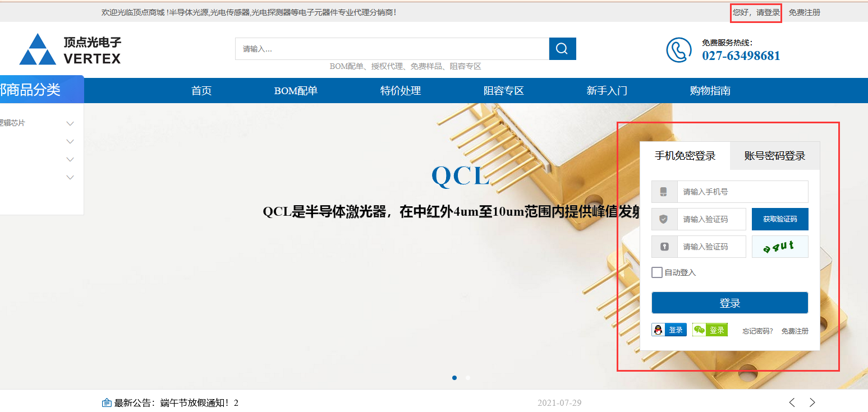Click the search magnifier icon
The width and height of the screenshot is (868, 412).
click(x=562, y=49)
